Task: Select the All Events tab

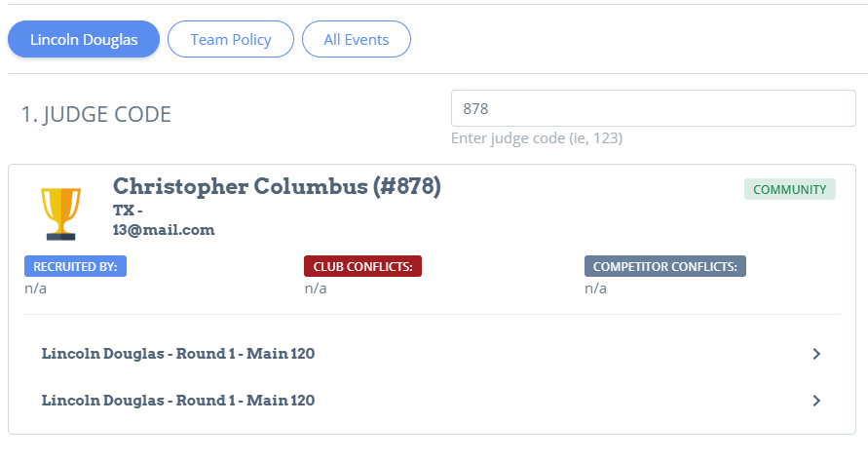Action: coord(357,39)
